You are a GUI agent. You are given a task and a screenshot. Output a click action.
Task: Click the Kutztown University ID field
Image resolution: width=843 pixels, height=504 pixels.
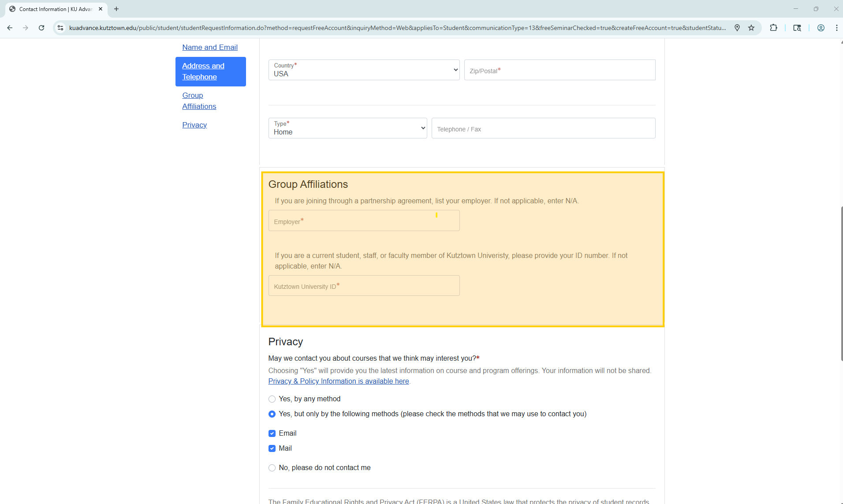(x=364, y=286)
